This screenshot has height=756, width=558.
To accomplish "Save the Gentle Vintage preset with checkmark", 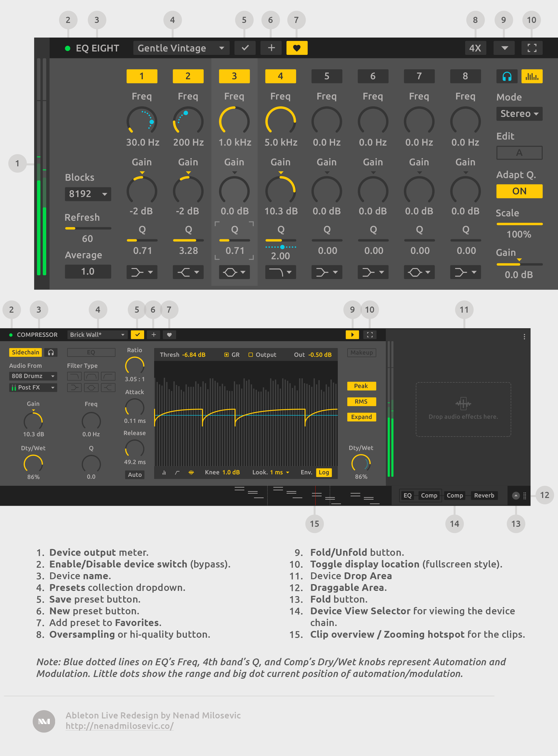I will [245, 48].
